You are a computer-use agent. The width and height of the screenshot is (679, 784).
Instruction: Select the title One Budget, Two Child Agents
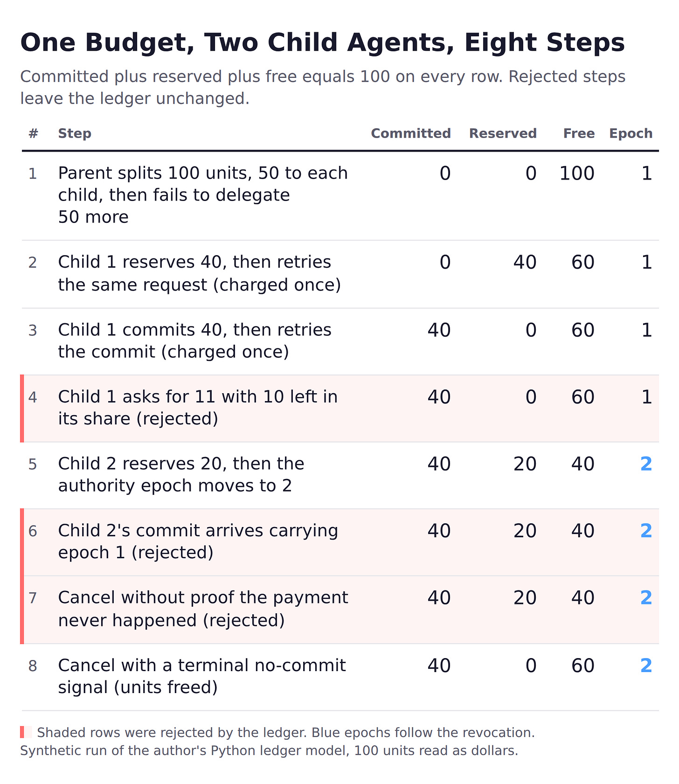[322, 42]
